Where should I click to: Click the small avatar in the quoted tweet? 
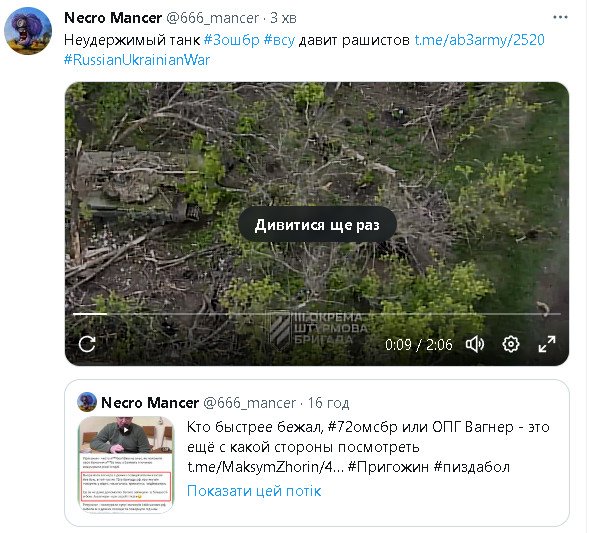point(87,402)
